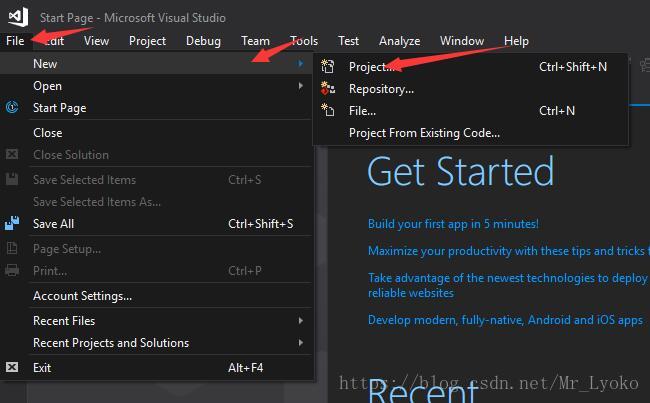Select Open in the File menu
Screen dimensions: 650x403
click(156, 86)
